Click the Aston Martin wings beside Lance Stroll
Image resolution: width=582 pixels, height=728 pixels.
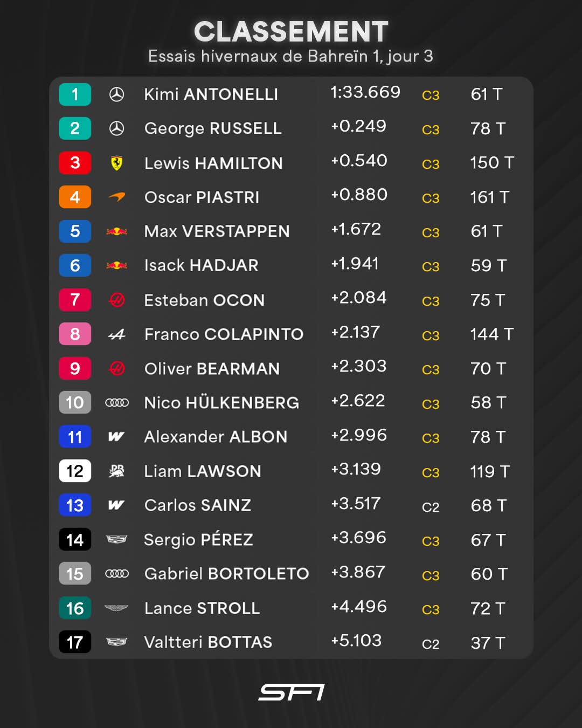[x=116, y=608]
